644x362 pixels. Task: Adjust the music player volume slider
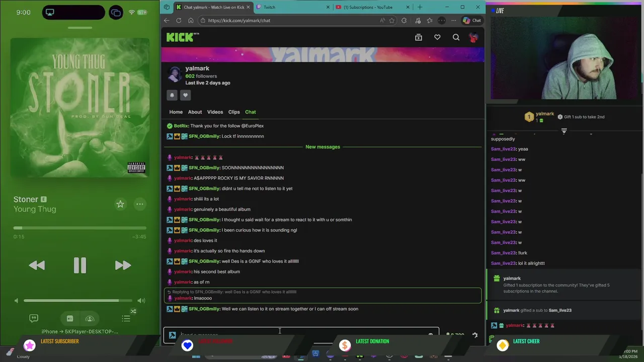tap(78, 301)
